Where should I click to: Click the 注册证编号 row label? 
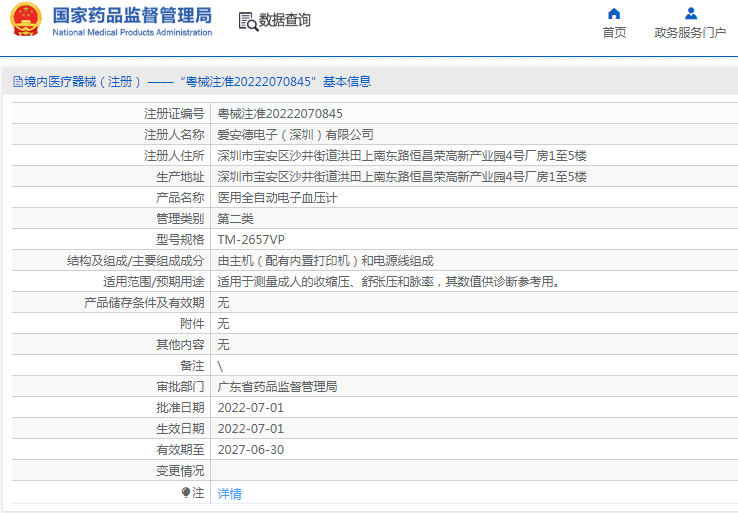click(x=174, y=113)
